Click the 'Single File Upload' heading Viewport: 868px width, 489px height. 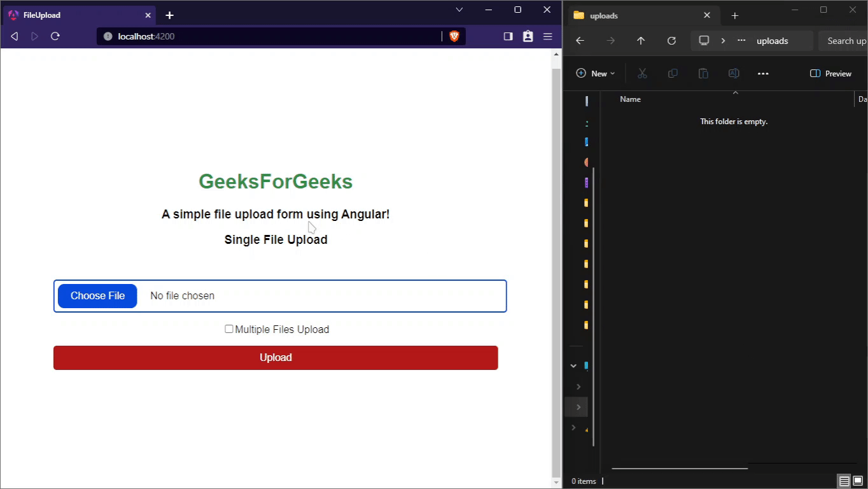click(x=276, y=239)
